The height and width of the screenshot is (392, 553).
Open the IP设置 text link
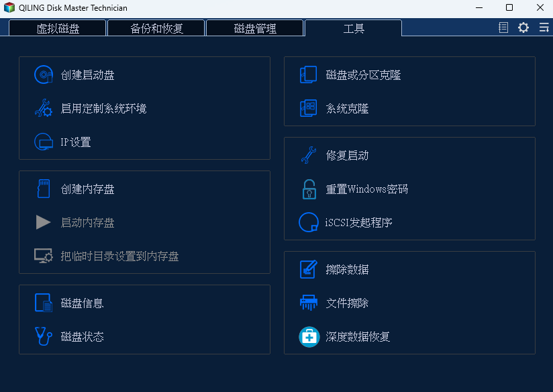click(76, 142)
